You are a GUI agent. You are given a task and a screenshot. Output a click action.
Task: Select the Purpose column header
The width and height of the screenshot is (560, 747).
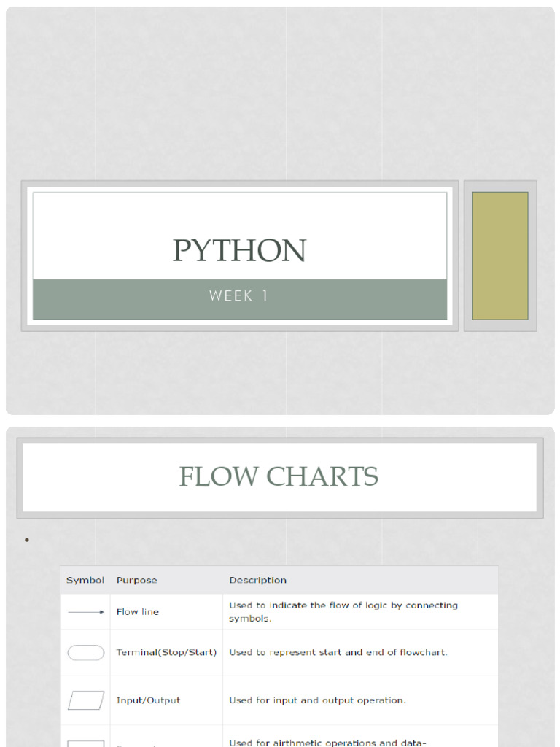[136, 581]
